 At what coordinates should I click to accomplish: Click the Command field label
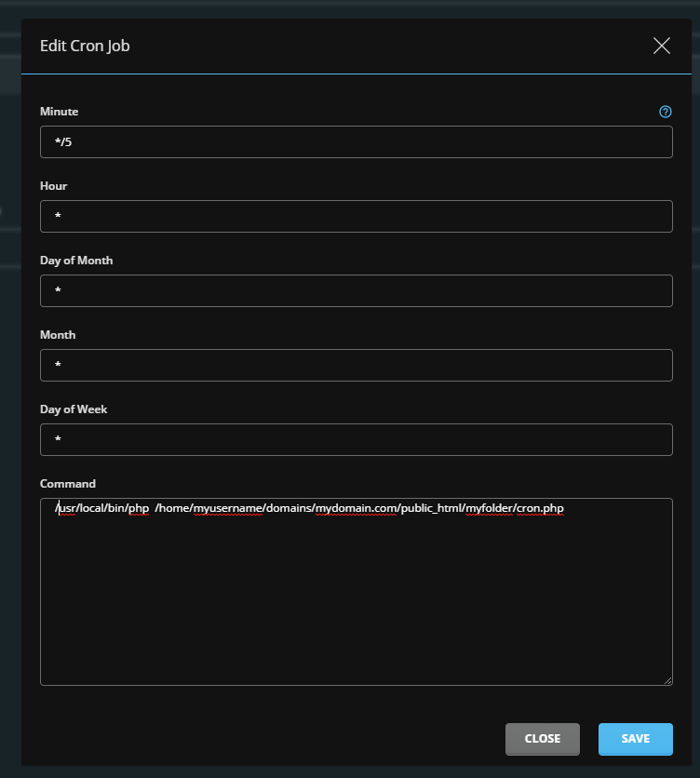pos(68,484)
